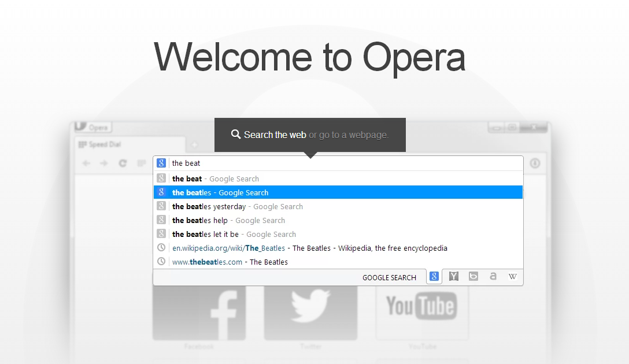Click the 'Search the web' tooltip

[x=310, y=135]
